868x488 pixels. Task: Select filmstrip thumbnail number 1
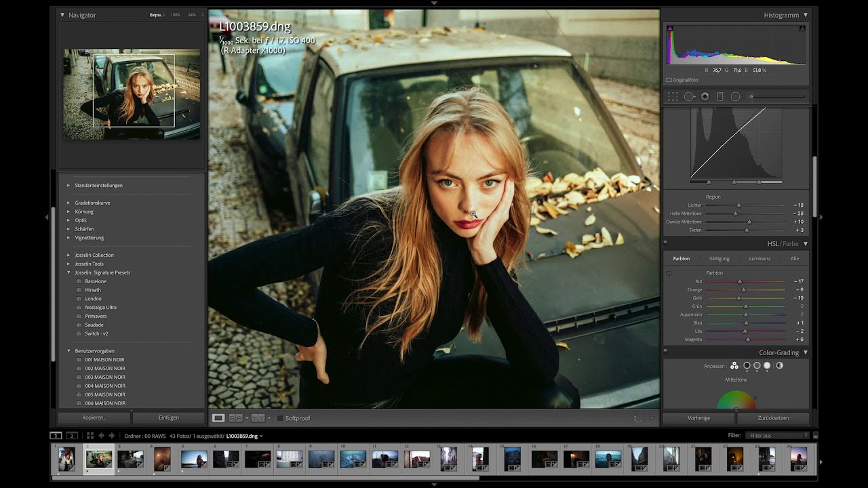66,459
